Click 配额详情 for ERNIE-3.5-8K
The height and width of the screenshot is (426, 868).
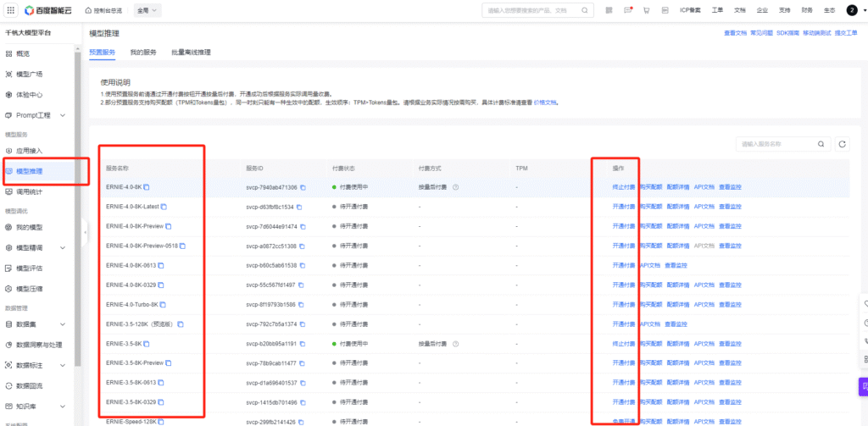coord(678,344)
